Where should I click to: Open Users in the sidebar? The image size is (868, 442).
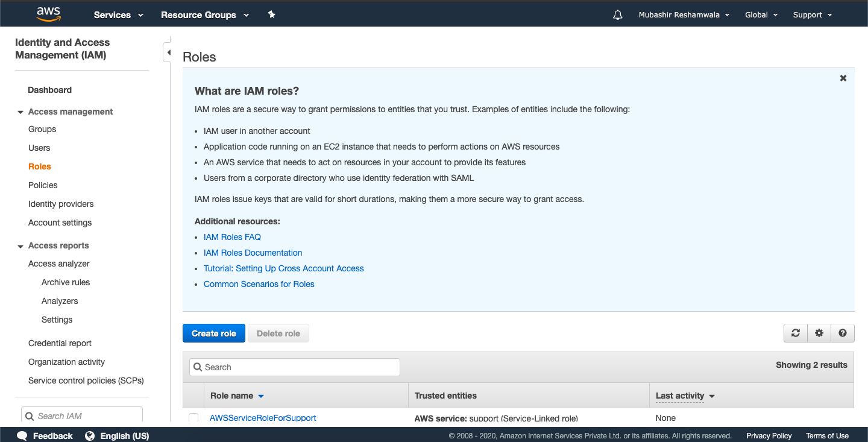[39, 148]
